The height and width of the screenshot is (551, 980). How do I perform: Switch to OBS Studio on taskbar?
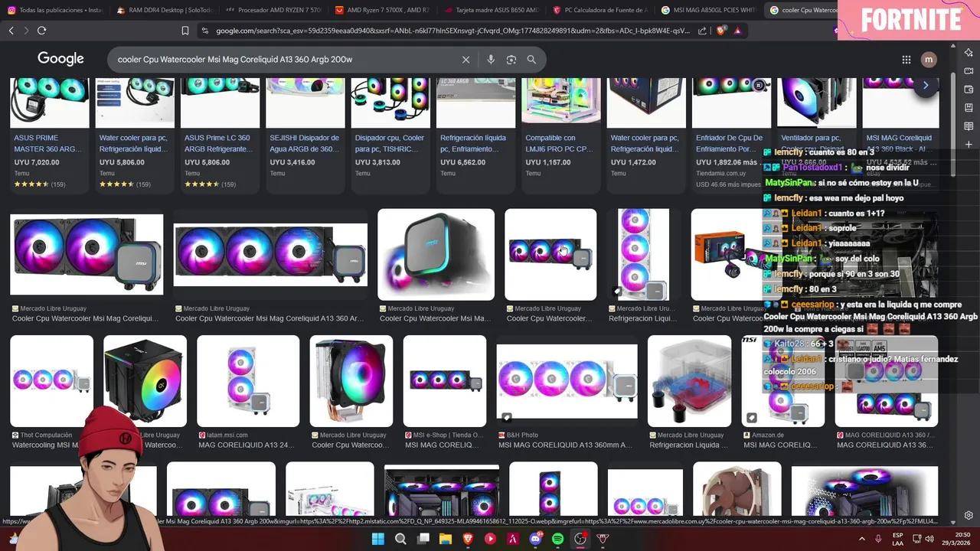580,539
